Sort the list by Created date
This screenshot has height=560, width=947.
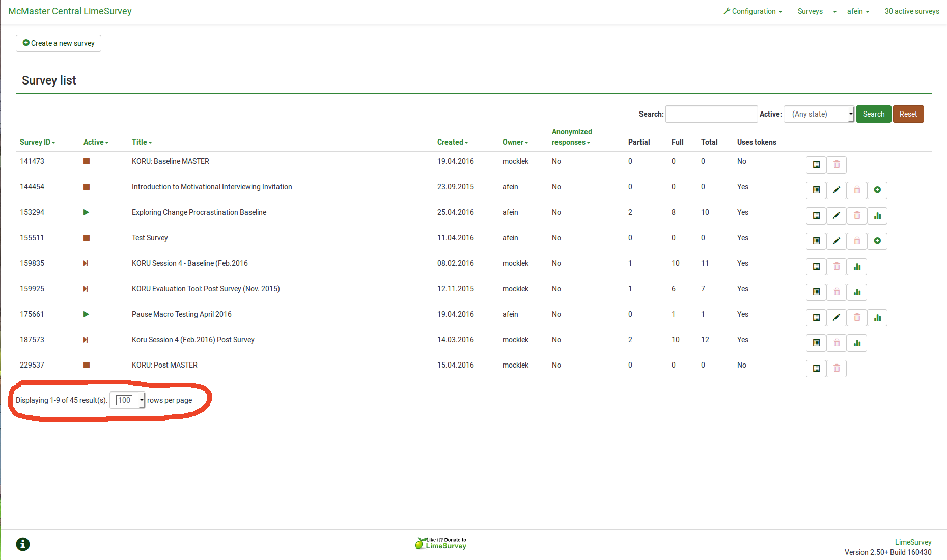pos(452,142)
